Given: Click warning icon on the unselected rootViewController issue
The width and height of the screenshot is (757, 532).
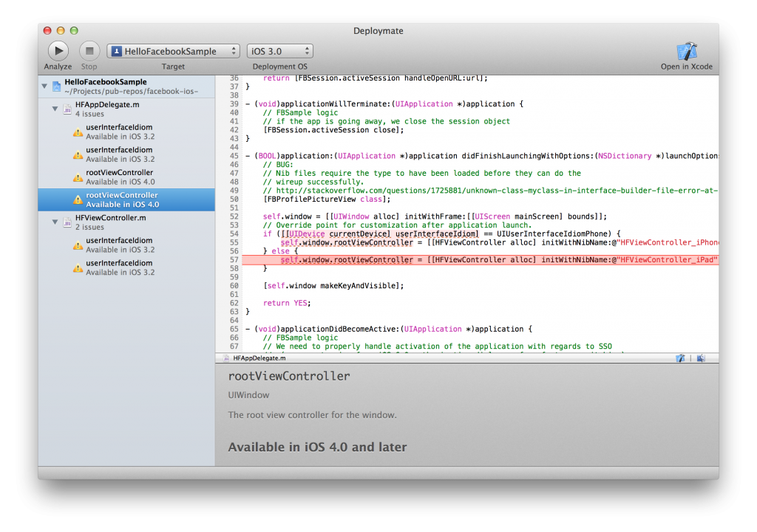Looking at the screenshot, I should 78,177.
